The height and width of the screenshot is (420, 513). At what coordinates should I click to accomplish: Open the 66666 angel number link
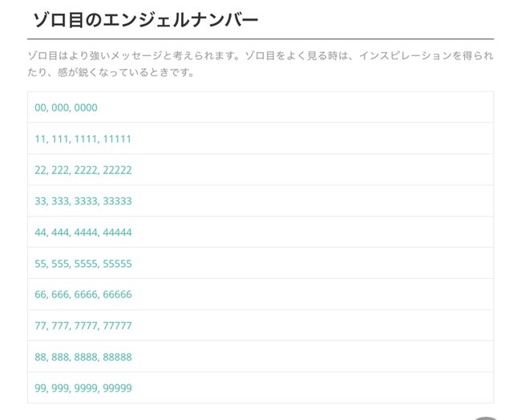point(115,295)
